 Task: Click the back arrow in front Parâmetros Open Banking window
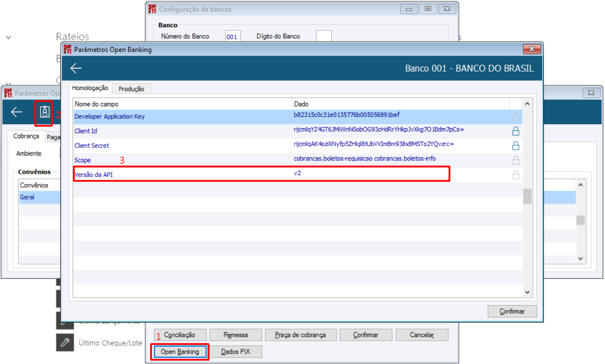click(76, 68)
